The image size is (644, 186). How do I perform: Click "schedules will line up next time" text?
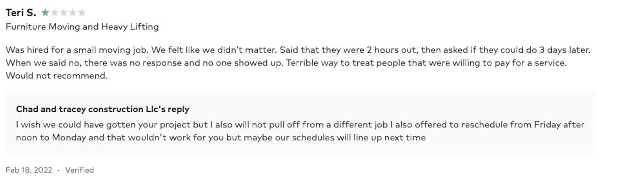coord(359,137)
